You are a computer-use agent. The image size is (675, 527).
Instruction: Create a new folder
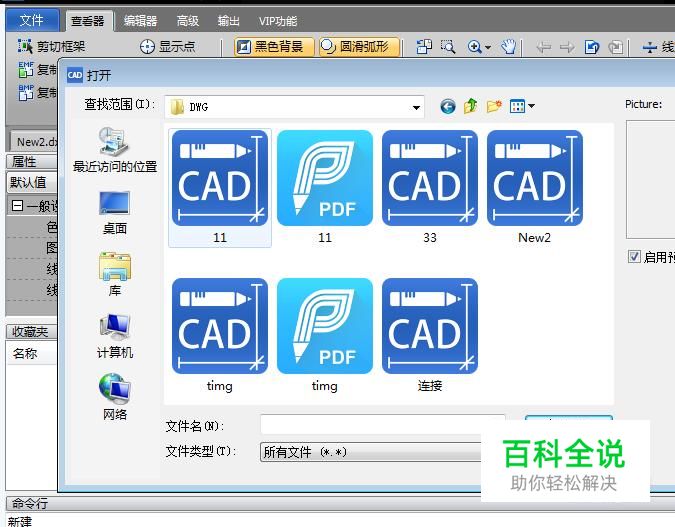(x=494, y=106)
